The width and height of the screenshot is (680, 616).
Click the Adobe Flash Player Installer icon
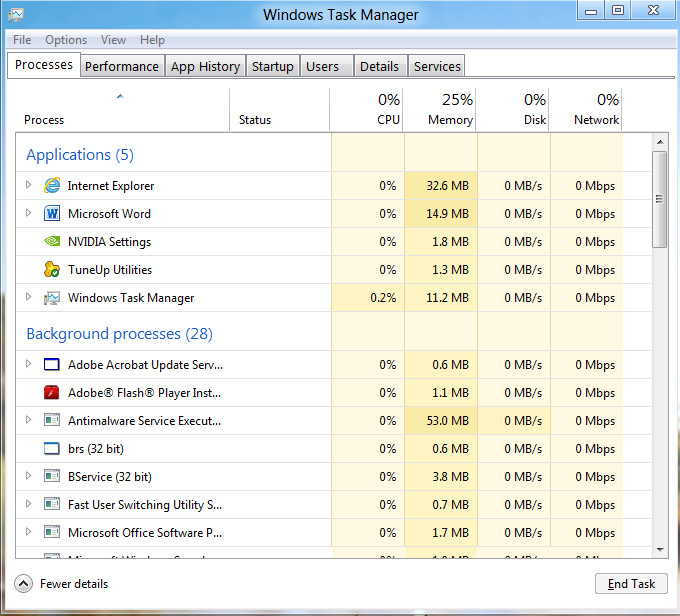52,393
